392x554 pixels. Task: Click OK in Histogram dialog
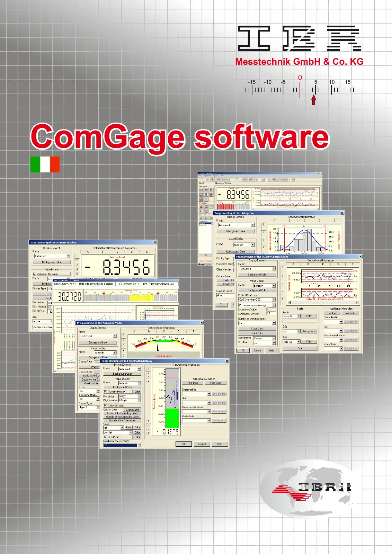(x=222, y=305)
